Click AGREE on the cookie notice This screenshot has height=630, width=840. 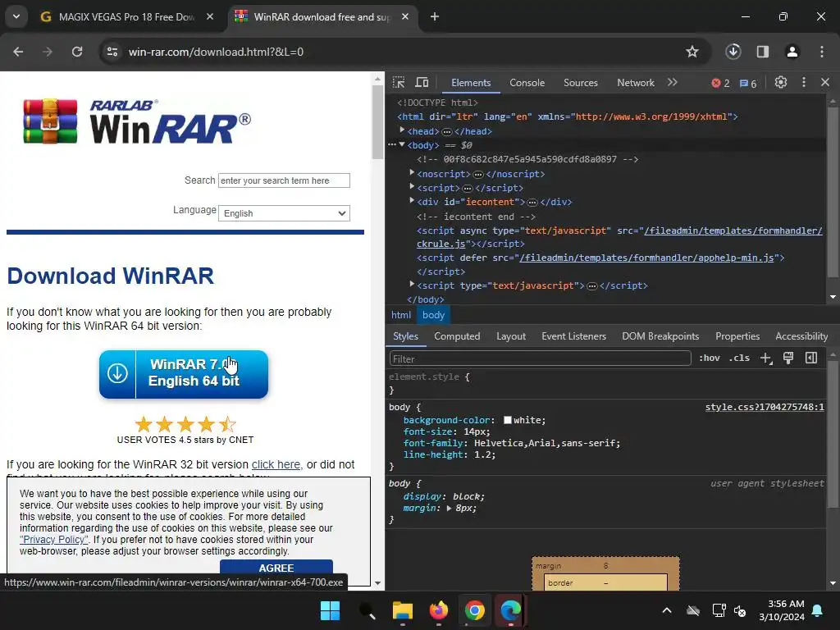coord(276,568)
